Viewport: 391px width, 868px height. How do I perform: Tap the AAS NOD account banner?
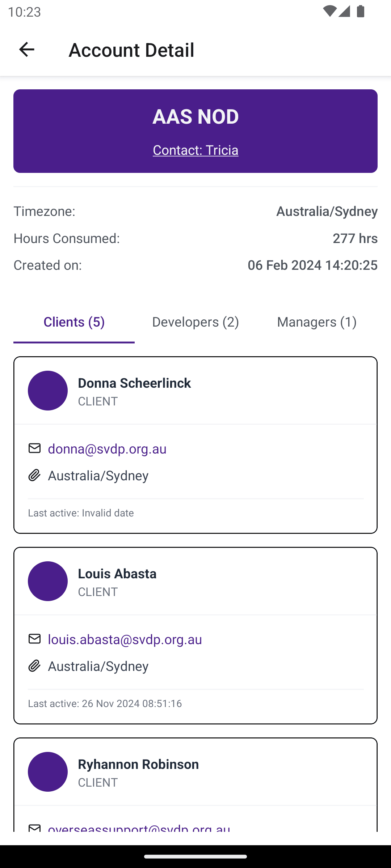[195, 117]
